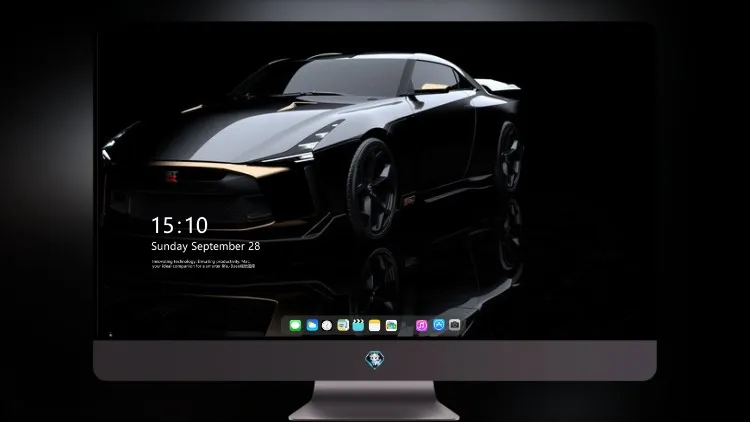
Task: Open the Weather app in dock
Action: (x=312, y=326)
